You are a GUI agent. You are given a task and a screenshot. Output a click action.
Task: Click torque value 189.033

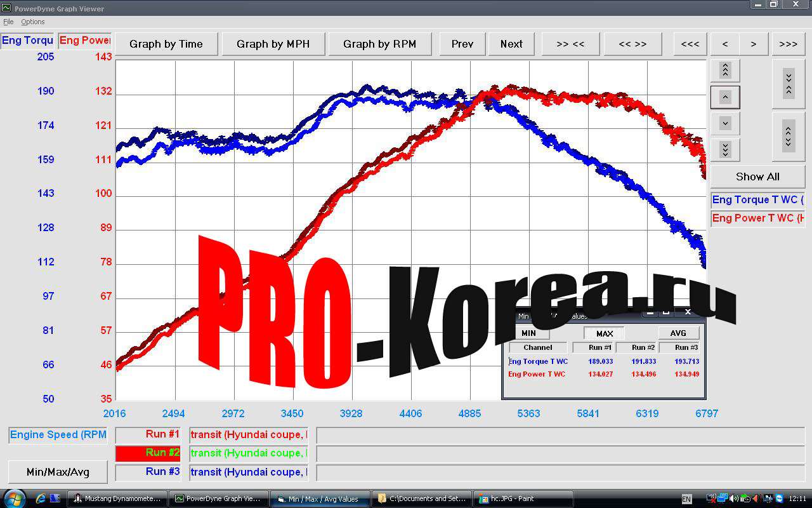point(600,361)
